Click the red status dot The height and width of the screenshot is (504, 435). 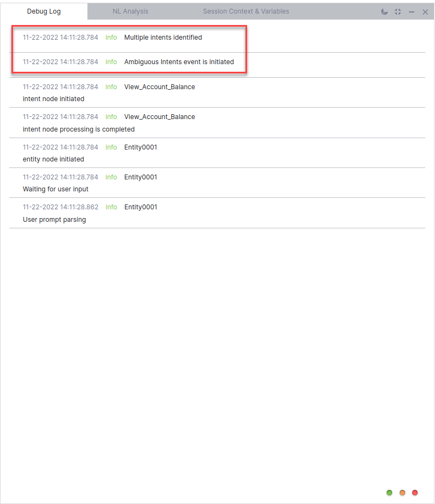415,493
